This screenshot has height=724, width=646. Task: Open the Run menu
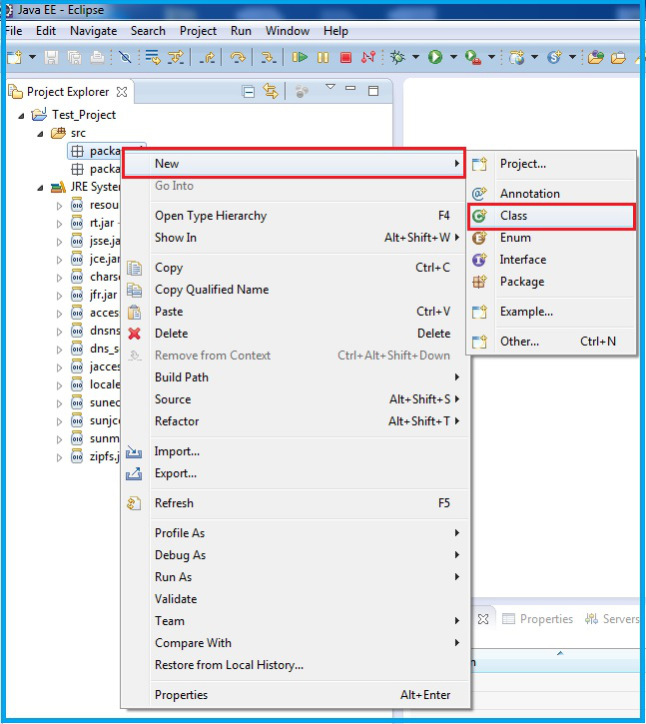coord(241,31)
